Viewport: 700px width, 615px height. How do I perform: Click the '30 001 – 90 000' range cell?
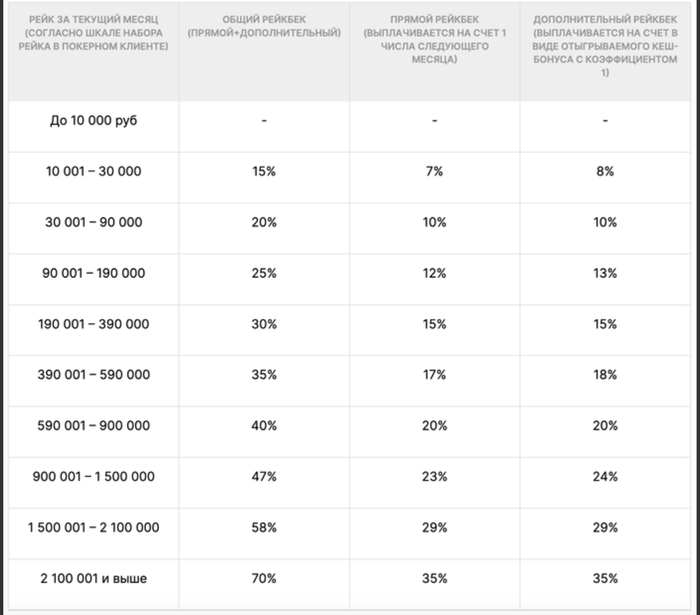pyautogui.click(x=93, y=222)
